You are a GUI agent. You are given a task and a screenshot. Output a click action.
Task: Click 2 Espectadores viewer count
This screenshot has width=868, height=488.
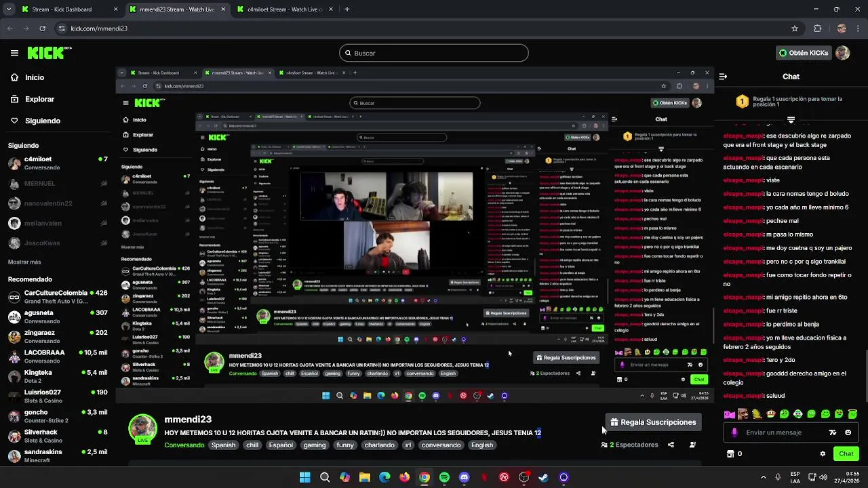coord(629,445)
